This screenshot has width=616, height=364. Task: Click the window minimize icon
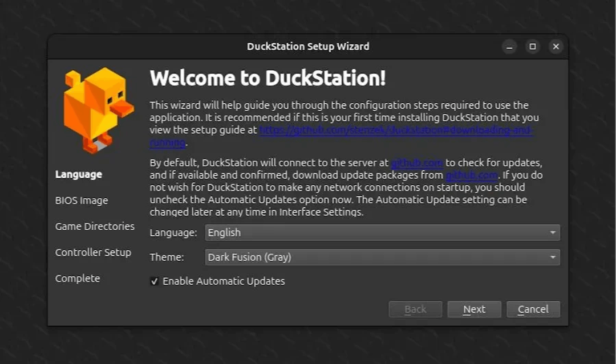point(509,47)
